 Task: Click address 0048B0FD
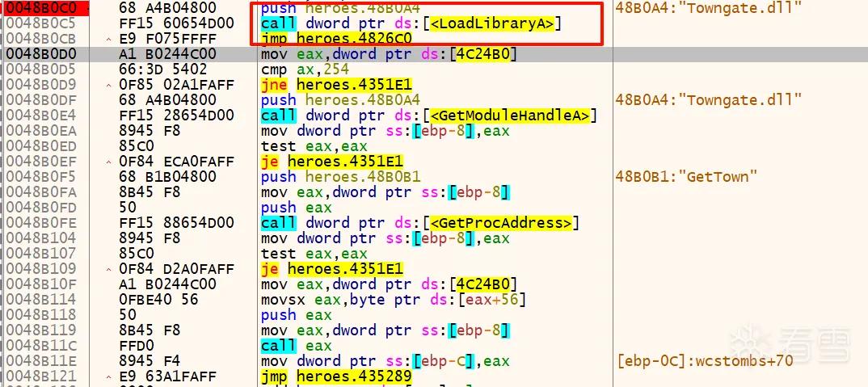pyautogui.click(x=42, y=208)
